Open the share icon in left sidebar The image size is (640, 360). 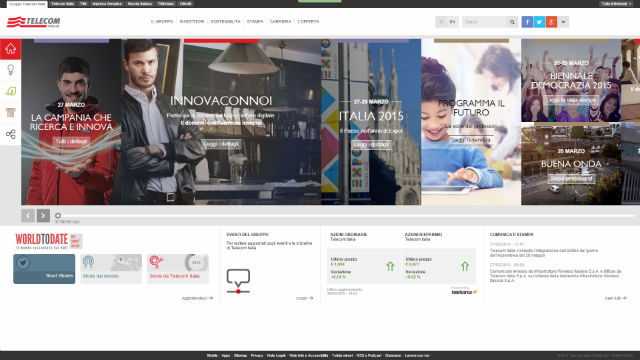pyautogui.click(x=10, y=134)
